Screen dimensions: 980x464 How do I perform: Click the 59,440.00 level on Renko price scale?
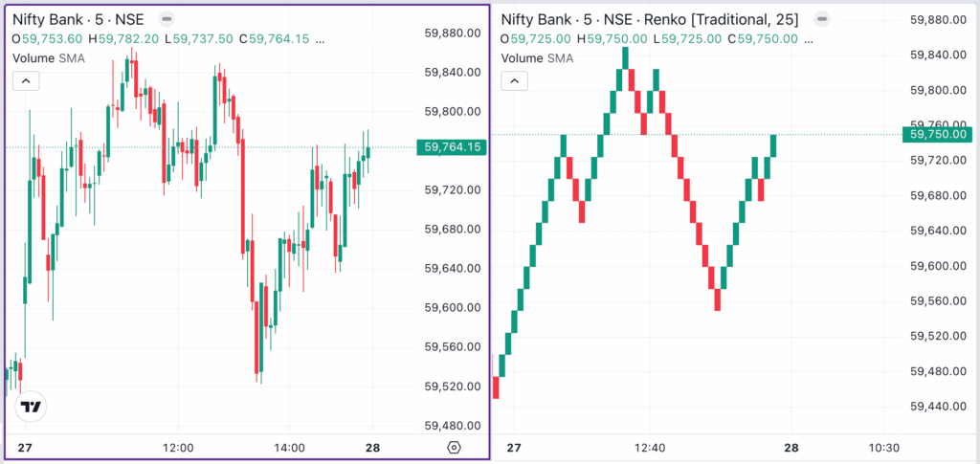pos(940,407)
